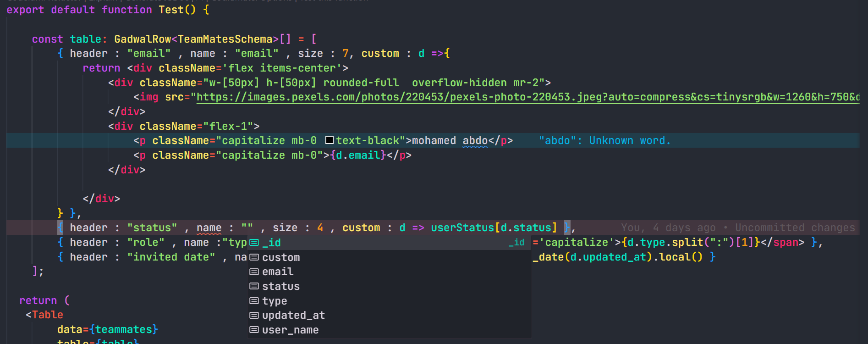Image resolution: width=868 pixels, height=344 pixels.
Task: Click the field icon beside _id suggestion
Action: click(254, 243)
